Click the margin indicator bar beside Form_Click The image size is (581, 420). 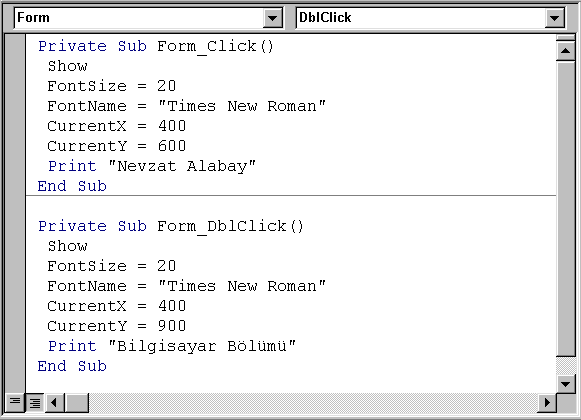pos(15,46)
